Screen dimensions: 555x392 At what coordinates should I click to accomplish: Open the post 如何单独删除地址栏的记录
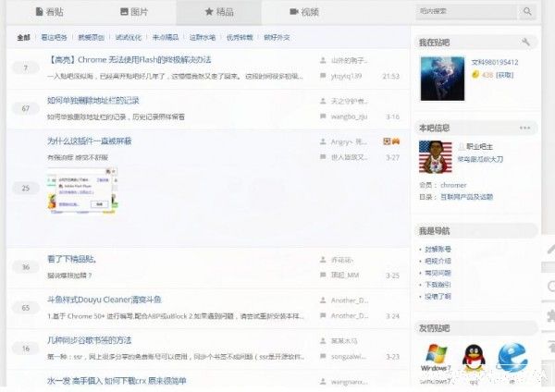click(93, 101)
